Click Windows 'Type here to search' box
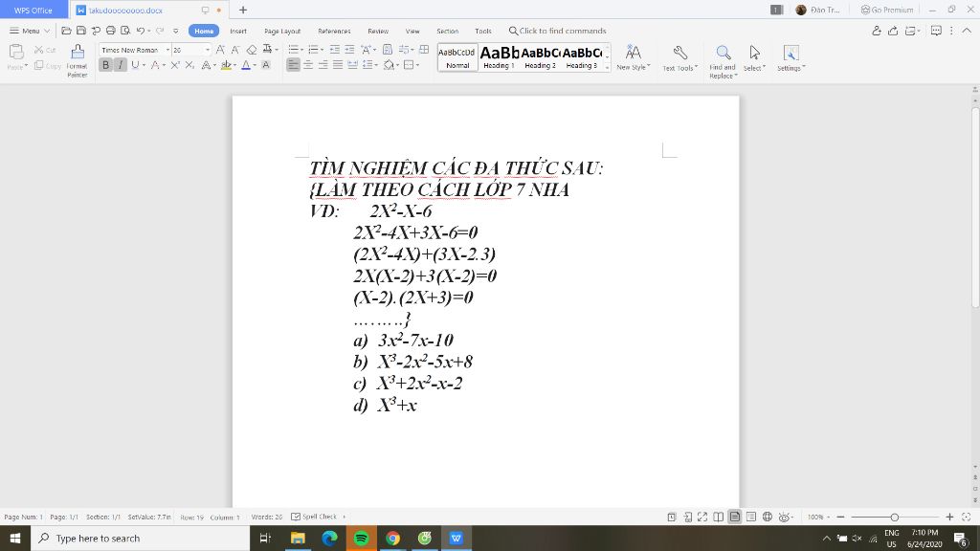The width and height of the screenshot is (980, 551). click(x=140, y=538)
